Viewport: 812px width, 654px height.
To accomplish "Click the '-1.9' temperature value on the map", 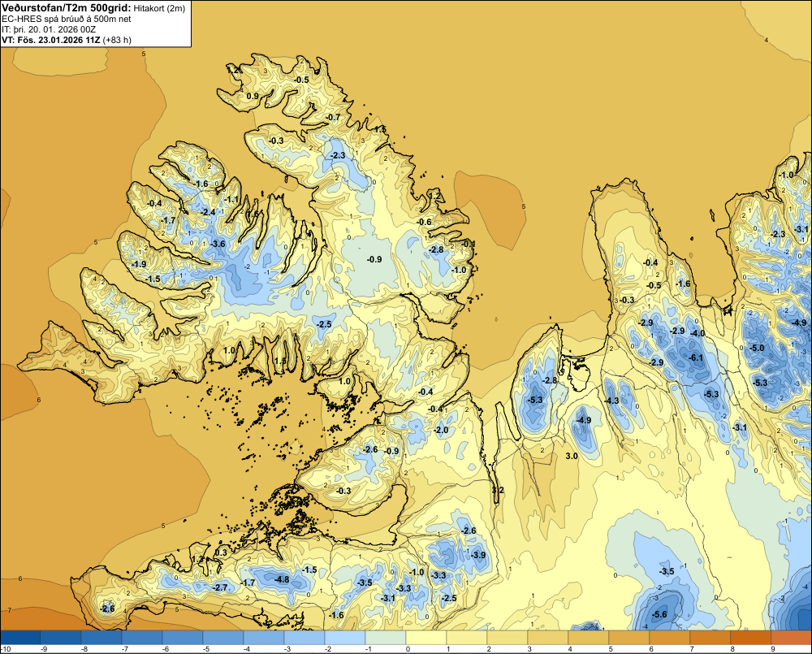I will [x=138, y=264].
